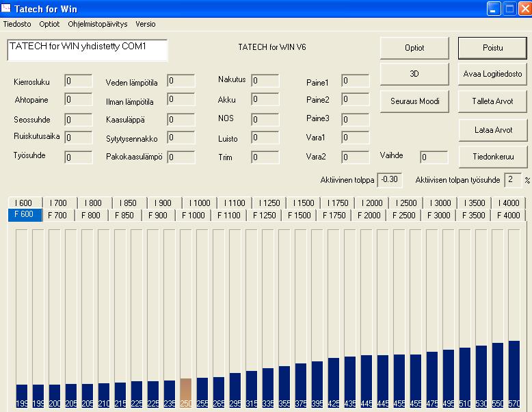The width and height of the screenshot is (532, 412).
Task: Activate Seuraus Moodi button
Action: click(414, 101)
